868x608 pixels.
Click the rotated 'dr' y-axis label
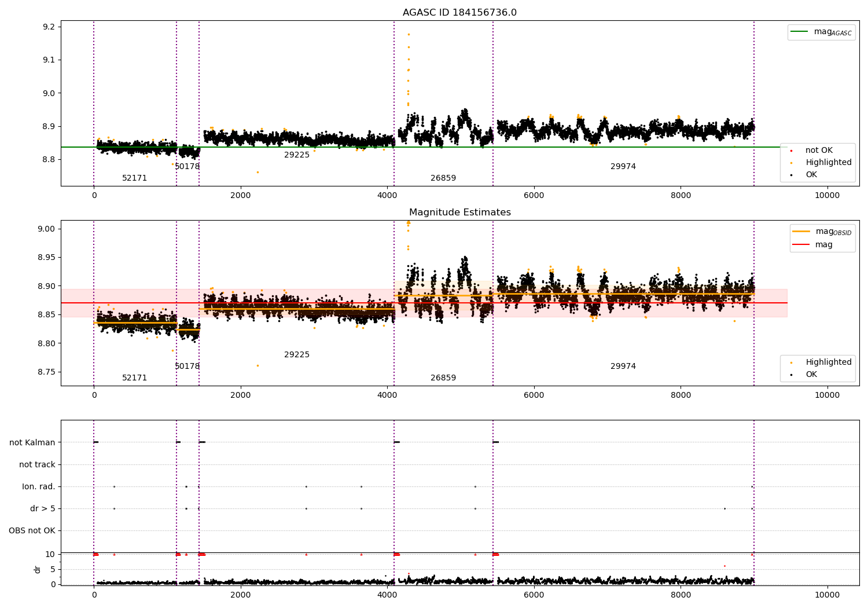(x=38, y=569)
